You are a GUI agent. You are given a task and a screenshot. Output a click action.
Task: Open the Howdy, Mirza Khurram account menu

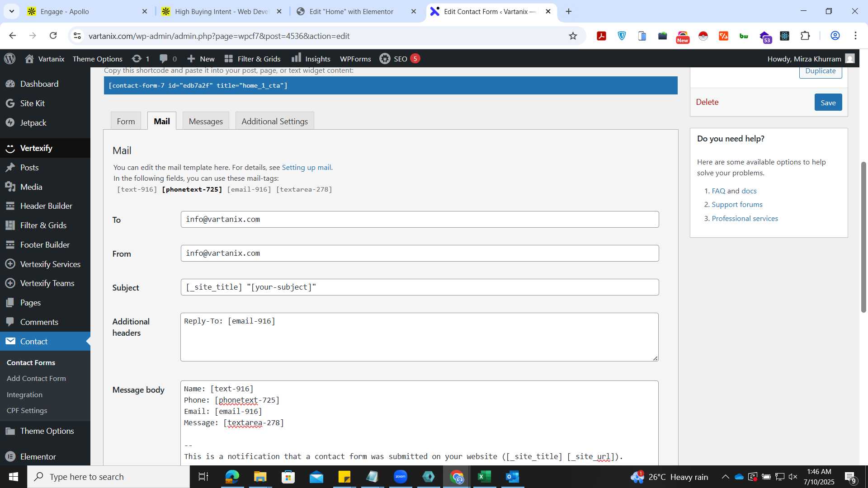click(x=811, y=59)
